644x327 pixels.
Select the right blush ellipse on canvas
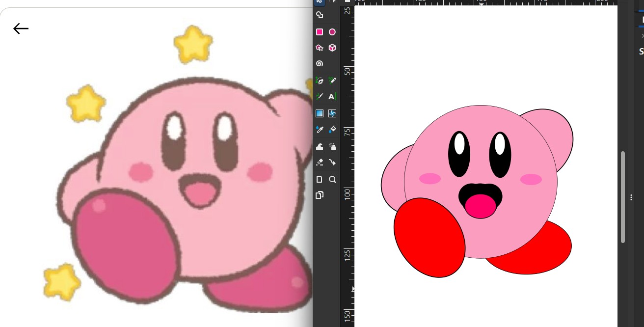coord(531,179)
